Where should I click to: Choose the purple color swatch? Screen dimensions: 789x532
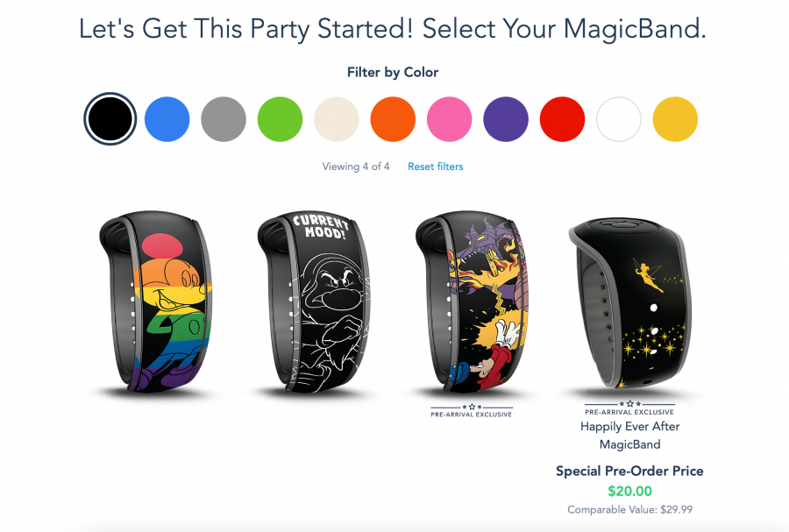coord(506,119)
